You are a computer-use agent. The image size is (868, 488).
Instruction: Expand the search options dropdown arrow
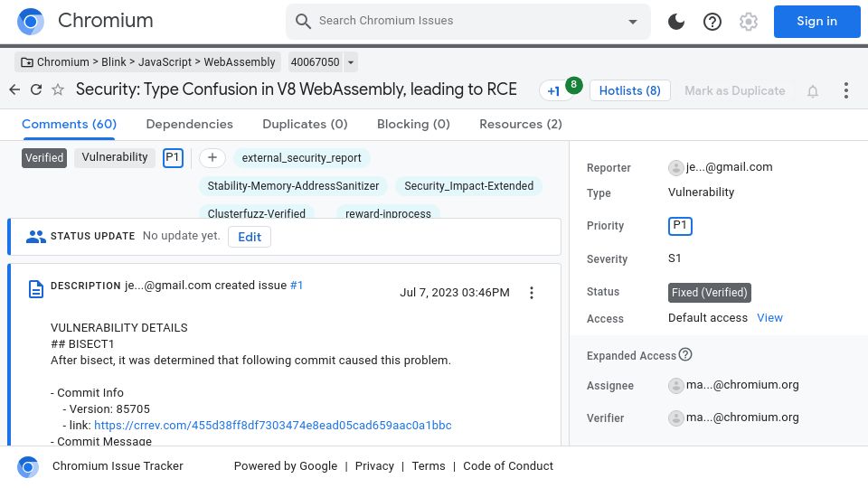point(632,22)
